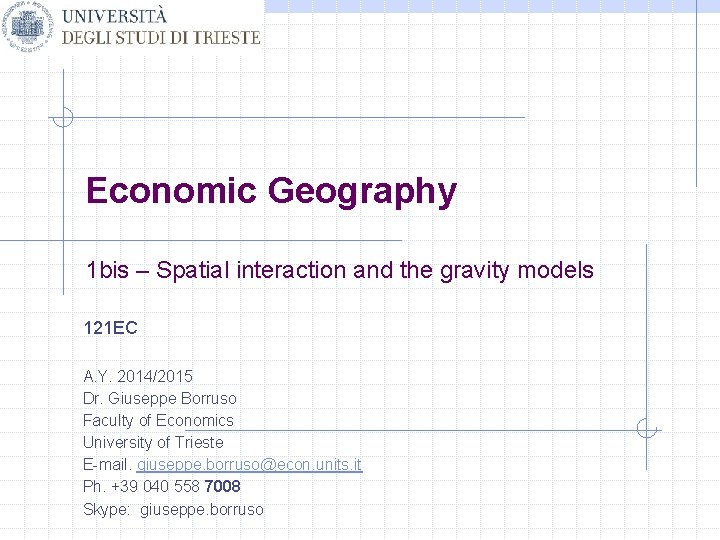
Task: Click the 'A.Y. 2014/2015' line
Action: pyautogui.click(x=138, y=377)
